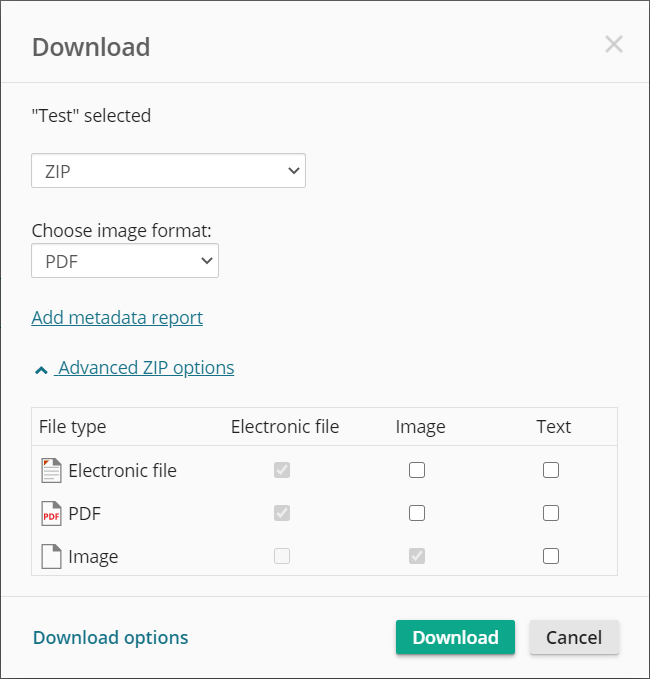Click Electronic file checkbox in PDF row
The width and height of the screenshot is (650, 679).
(282, 513)
